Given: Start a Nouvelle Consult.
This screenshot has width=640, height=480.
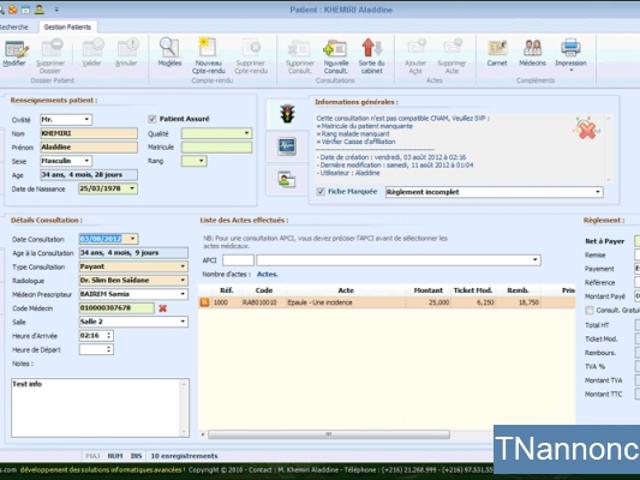Looking at the screenshot, I should 335,49.
